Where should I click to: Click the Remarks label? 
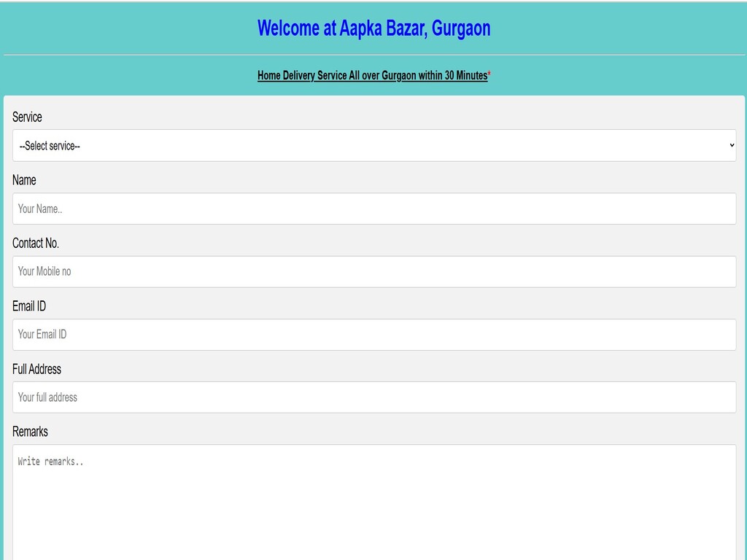tap(30, 432)
